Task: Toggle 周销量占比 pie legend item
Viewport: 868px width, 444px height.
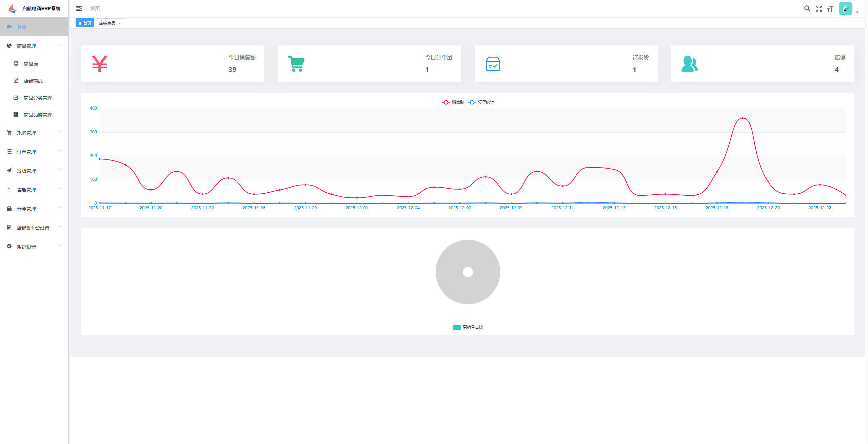Action: point(468,327)
